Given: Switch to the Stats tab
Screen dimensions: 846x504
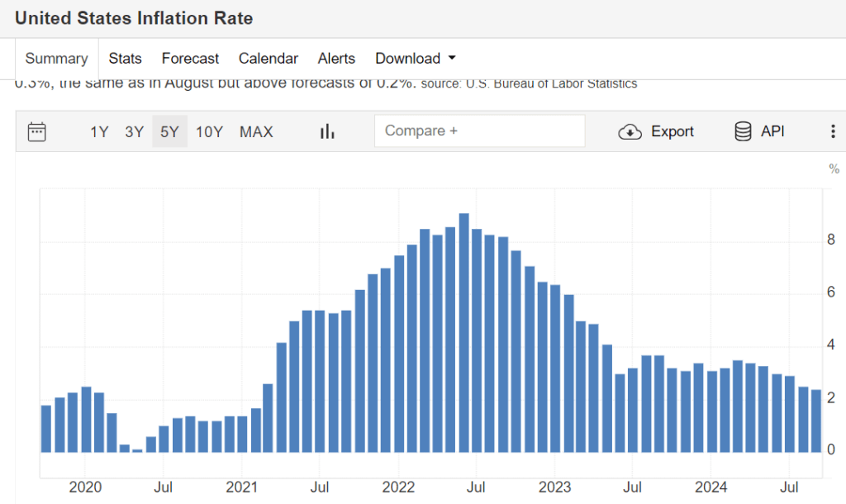Looking at the screenshot, I should pos(125,59).
